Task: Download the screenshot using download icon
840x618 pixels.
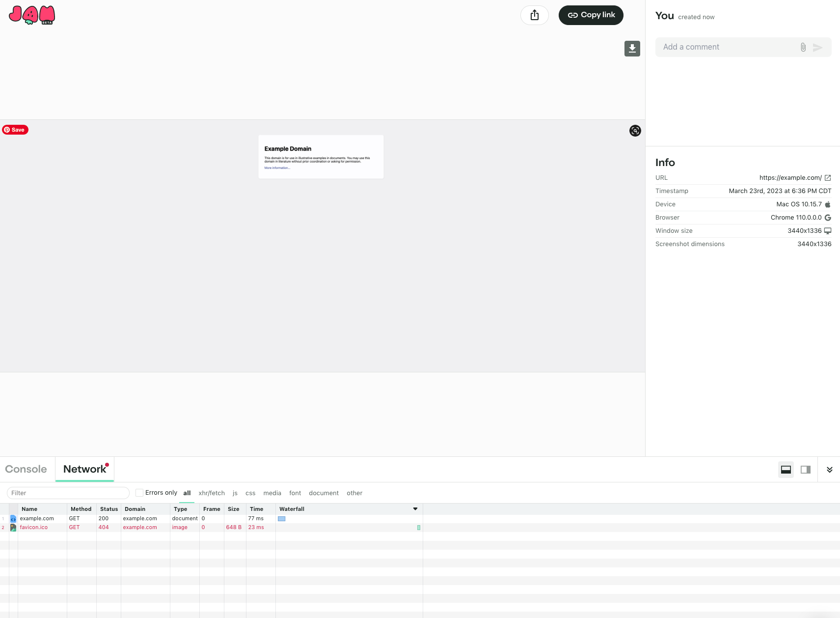Action: point(632,49)
